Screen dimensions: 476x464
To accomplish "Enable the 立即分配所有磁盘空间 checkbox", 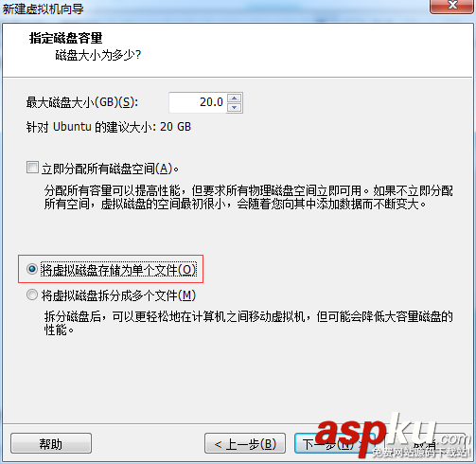I will tap(32, 168).
